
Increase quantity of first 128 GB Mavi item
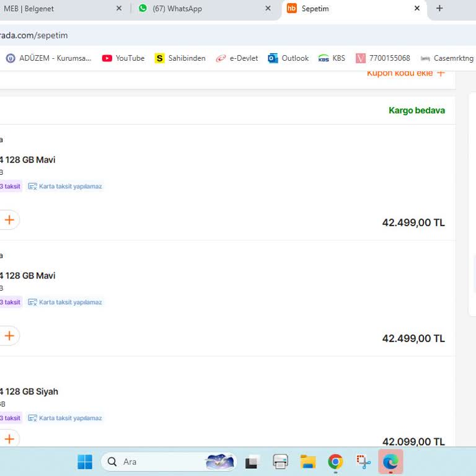tap(9, 220)
